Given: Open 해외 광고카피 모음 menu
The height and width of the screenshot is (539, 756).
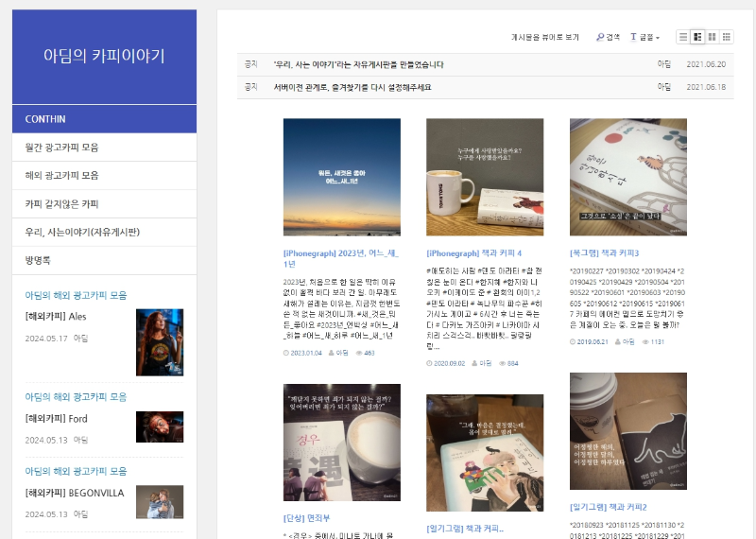Looking at the screenshot, I should click(x=104, y=176).
